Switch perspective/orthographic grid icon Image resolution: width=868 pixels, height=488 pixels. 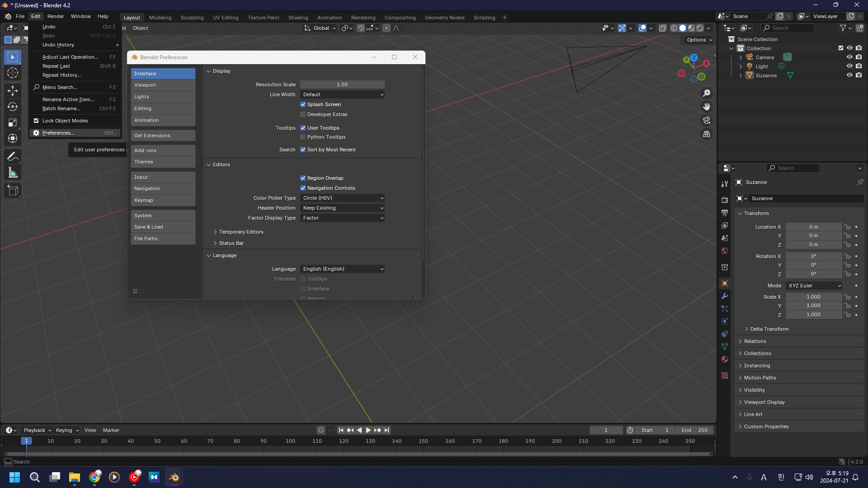point(706,134)
